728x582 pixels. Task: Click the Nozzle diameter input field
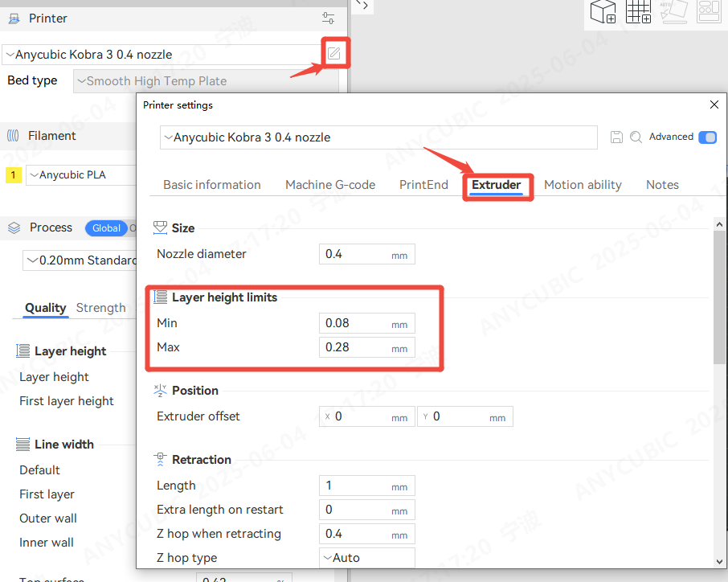(x=366, y=254)
